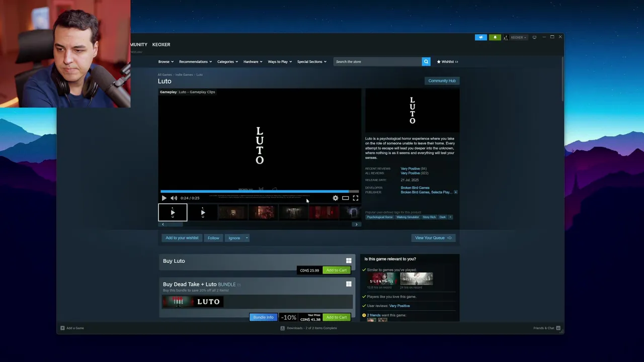Open video player settings gear
Viewport: 644px width, 362px height.
pyautogui.click(x=336, y=198)
